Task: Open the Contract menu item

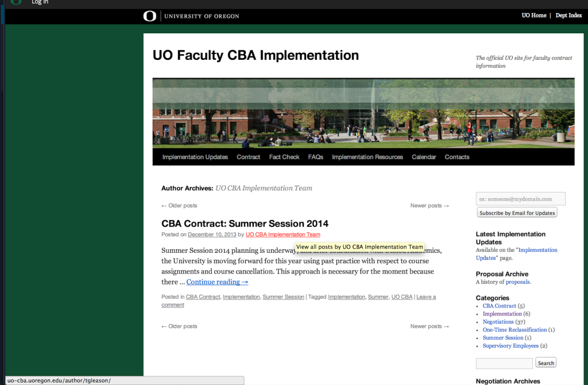Action: [248, 157]
